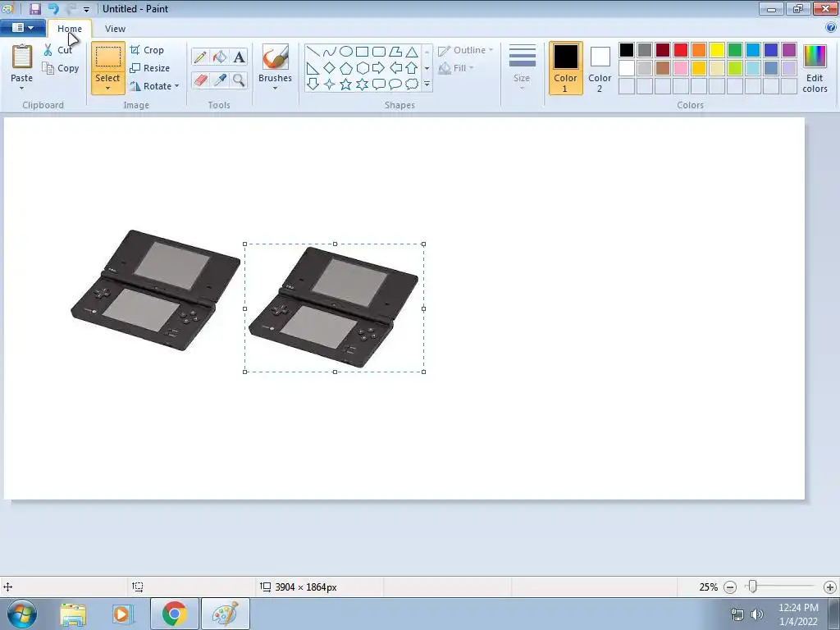Image resolution: width=840 pixels, height=630 pixels.
Task: Choose the Four-point star shape
Action: pyautogui.click(x=330, y=84)
